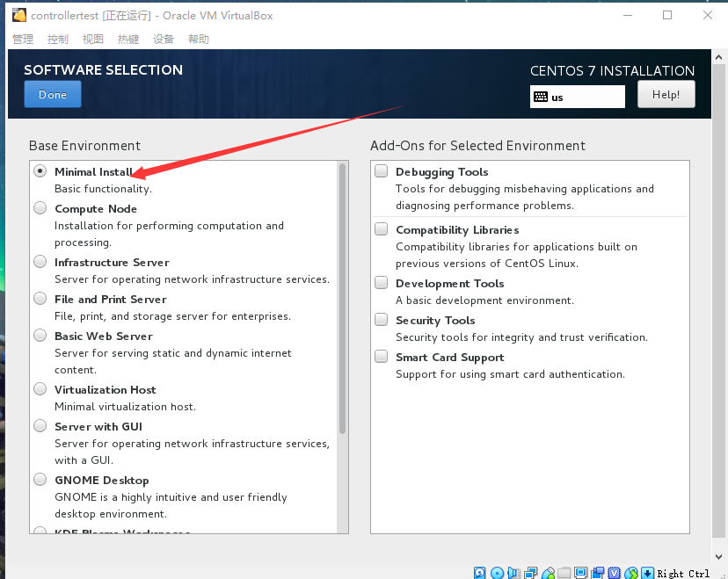Open the 热键 menu
The image size is (728, 579).
click(128, 39)
